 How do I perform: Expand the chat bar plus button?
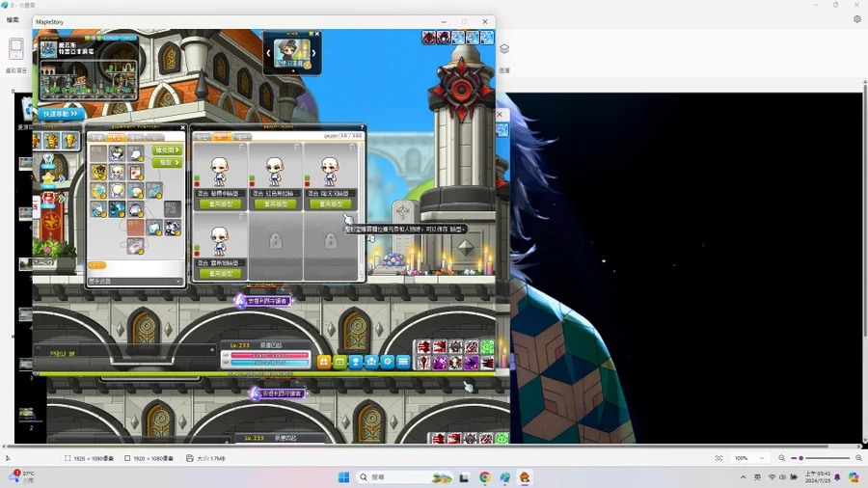pos(212,350)
